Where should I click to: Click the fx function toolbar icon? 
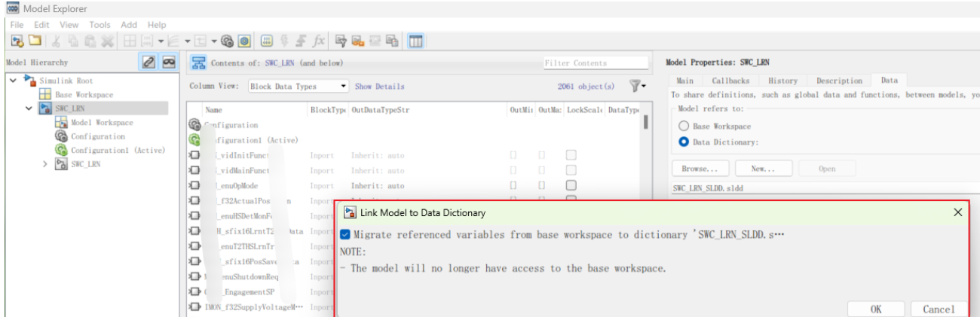coord(319,41)
